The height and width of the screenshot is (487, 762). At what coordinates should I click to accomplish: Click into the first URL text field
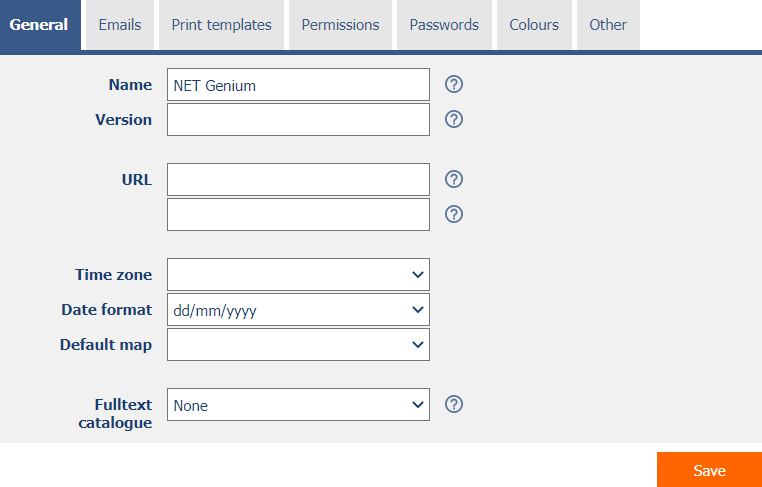[298, 179]
